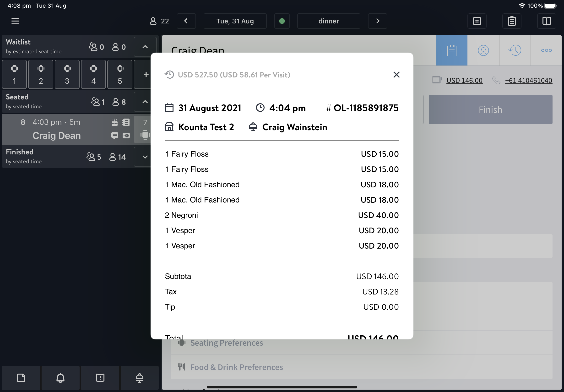Click the Tip amount USD 0.00

[381, 307]
